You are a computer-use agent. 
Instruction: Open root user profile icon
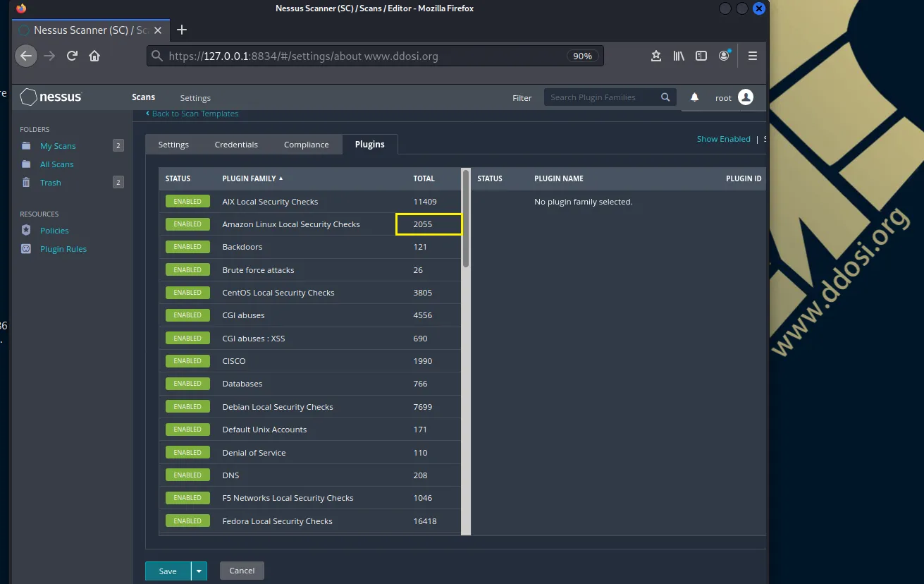(x=746, y=97)
